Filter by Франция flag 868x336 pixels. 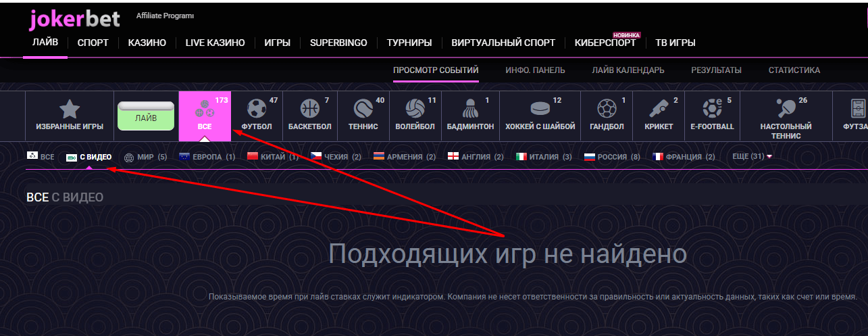658,157
